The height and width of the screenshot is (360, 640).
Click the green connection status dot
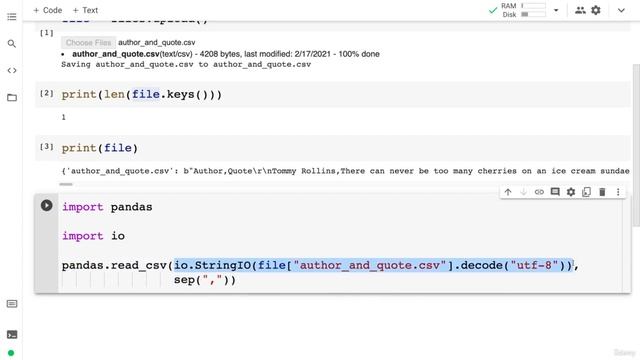11,353
